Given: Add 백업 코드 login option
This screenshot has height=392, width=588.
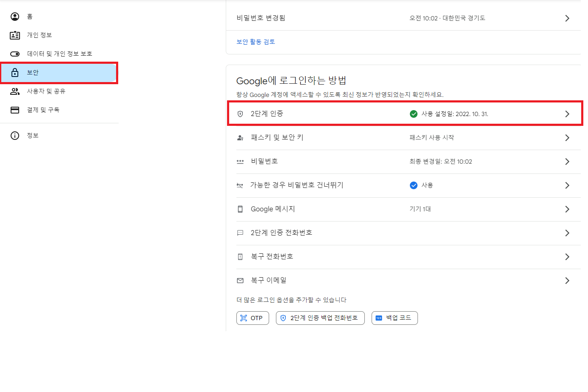Looking at the screenshot, I should (395, 318).
